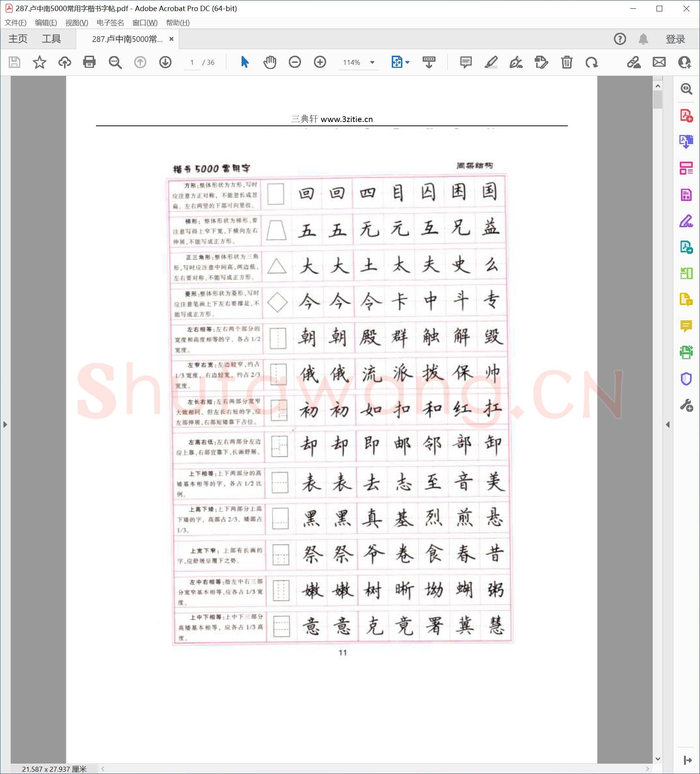Add a sticky note comment
This screenshot has width=700, height=774.
pyautogui.click(x=466, y=62)
